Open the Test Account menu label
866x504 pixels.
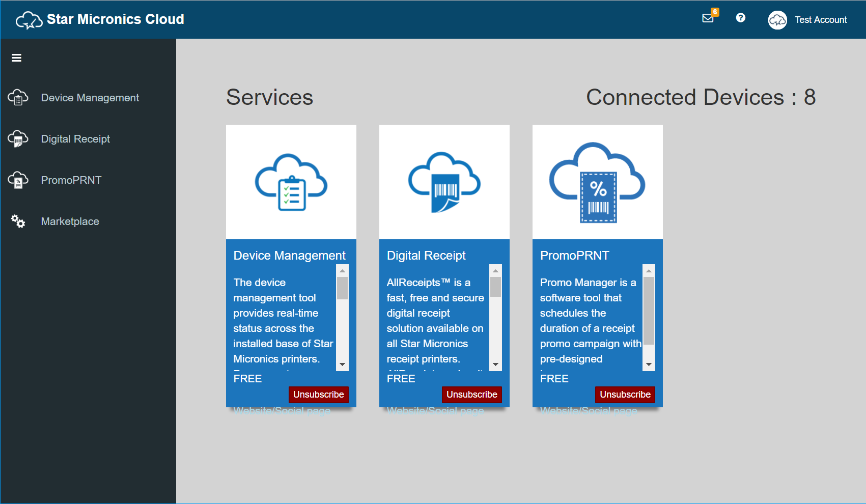coord(821,20)
